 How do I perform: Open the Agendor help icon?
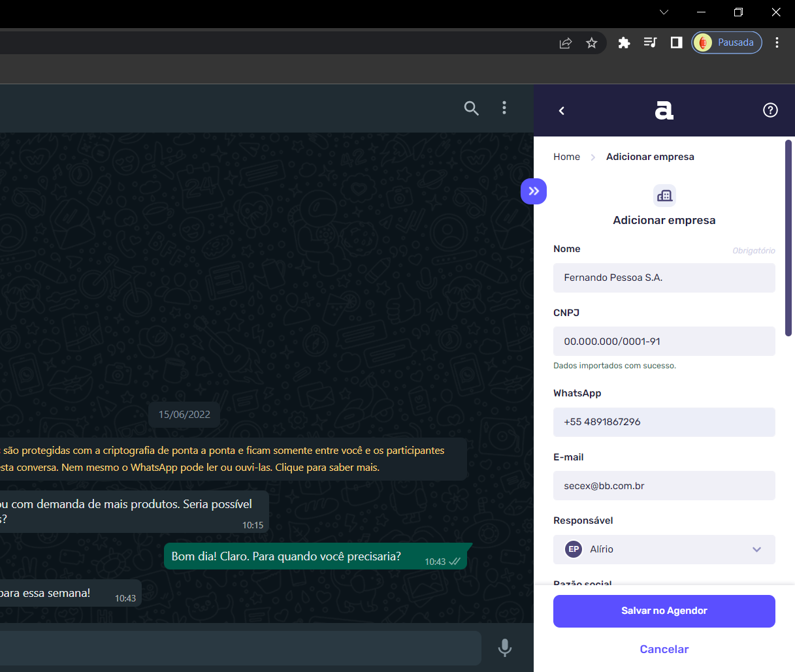click(770, 110)
